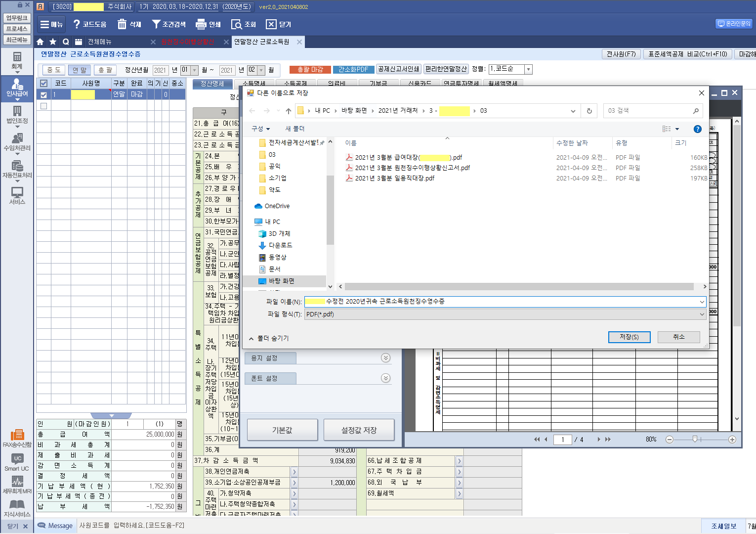Image resolution: width=756 pixels, height=534 pixels.
Task: Expand the 파일 형식 PDF dropdown
Action: click(x=702, y=314)
